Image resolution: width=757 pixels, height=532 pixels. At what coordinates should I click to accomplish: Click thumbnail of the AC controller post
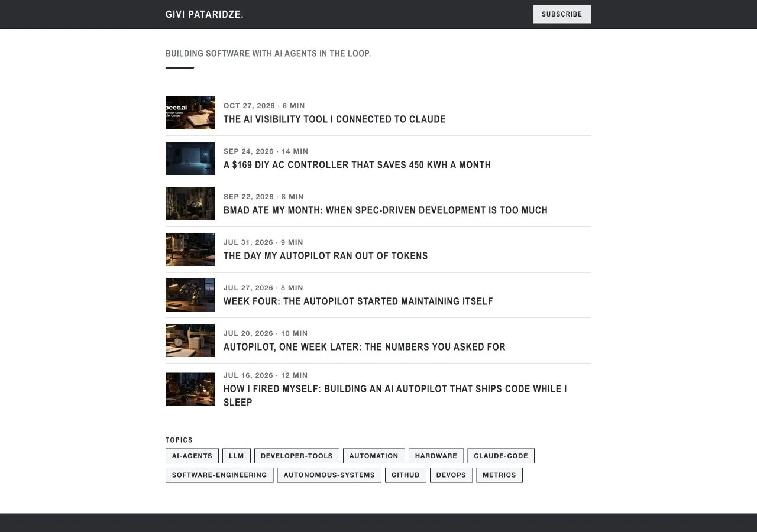coord(190,158)
